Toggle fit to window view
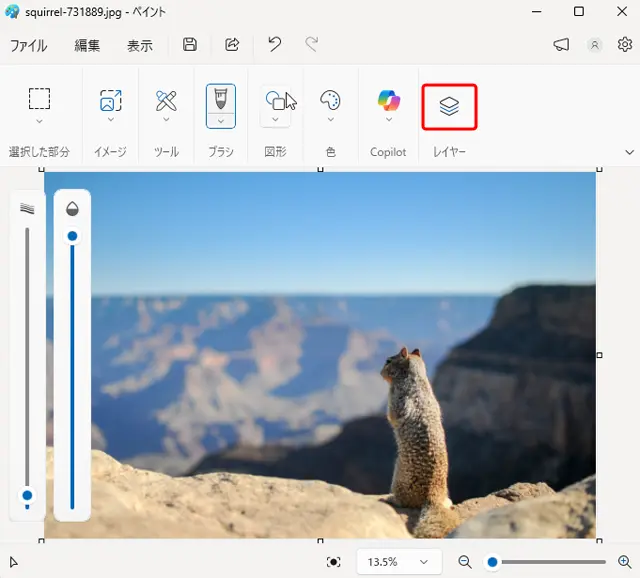Image resolution: width=640 pixels, height=578 pixels. click(x=333, y=562)
